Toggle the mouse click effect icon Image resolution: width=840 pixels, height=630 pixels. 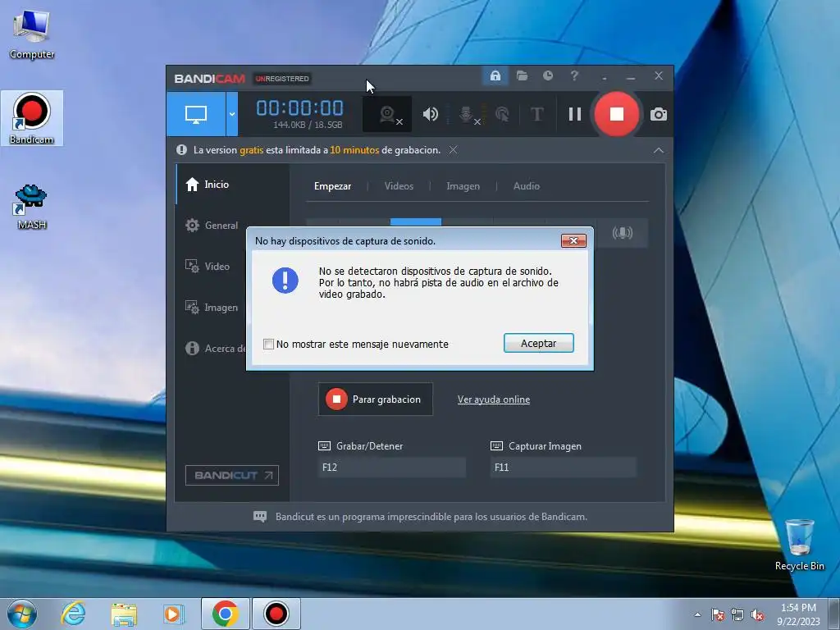503,114
